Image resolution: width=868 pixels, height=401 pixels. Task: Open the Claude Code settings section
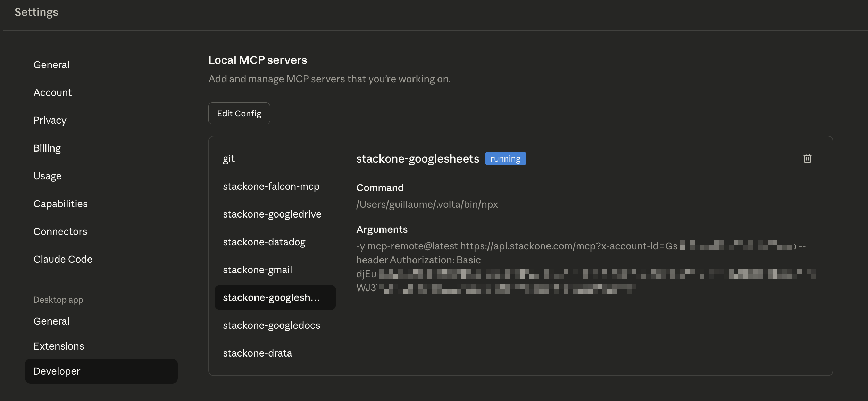click(x=63, y=259)
